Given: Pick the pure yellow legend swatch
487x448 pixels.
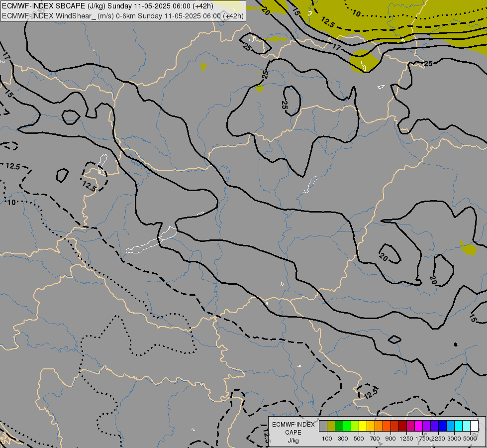Looking at the screenshot, I should tap(363, 426).
